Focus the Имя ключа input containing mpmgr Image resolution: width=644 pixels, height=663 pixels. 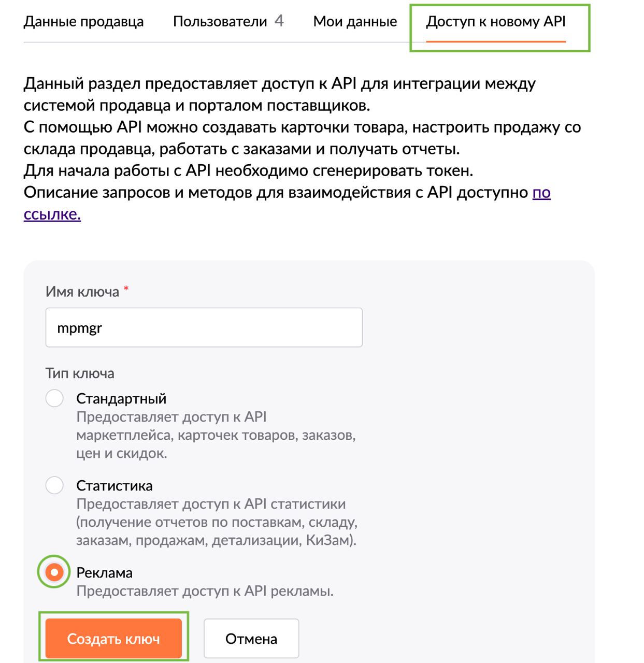[x=204, y=328]
